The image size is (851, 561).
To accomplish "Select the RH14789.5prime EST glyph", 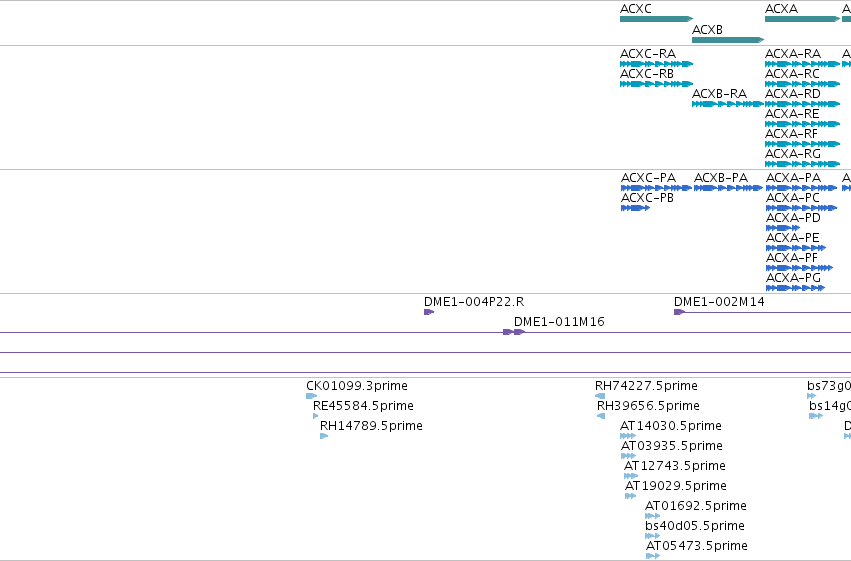I will (x=324, y=436).
